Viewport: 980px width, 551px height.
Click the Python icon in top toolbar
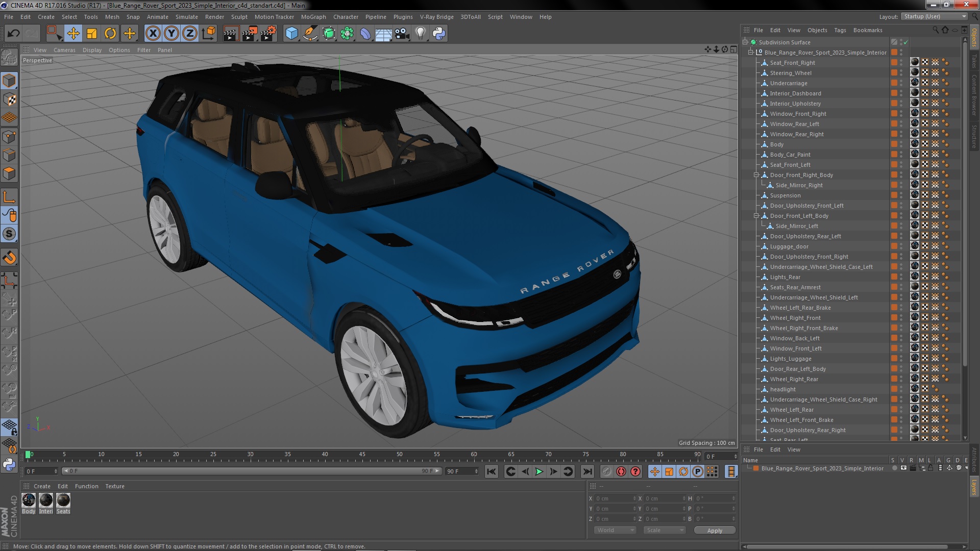(x=439, y=34)
